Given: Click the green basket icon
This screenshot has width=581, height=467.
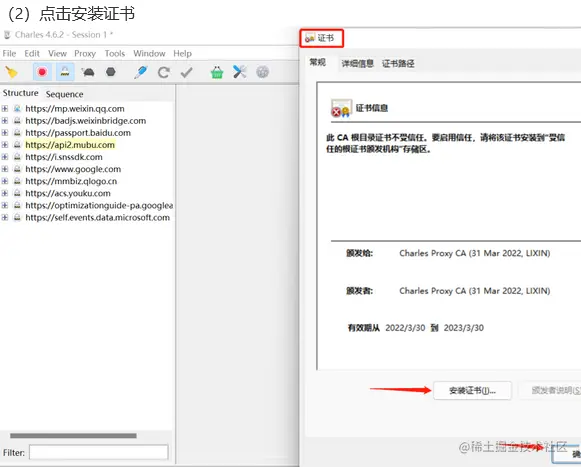Looking at the screenshot, I should pyautogui.click(x=217, y=72).
